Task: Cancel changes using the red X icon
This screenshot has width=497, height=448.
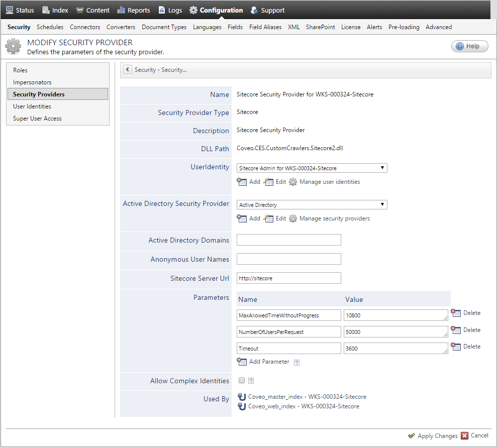Action: click(x=465, y=435)
